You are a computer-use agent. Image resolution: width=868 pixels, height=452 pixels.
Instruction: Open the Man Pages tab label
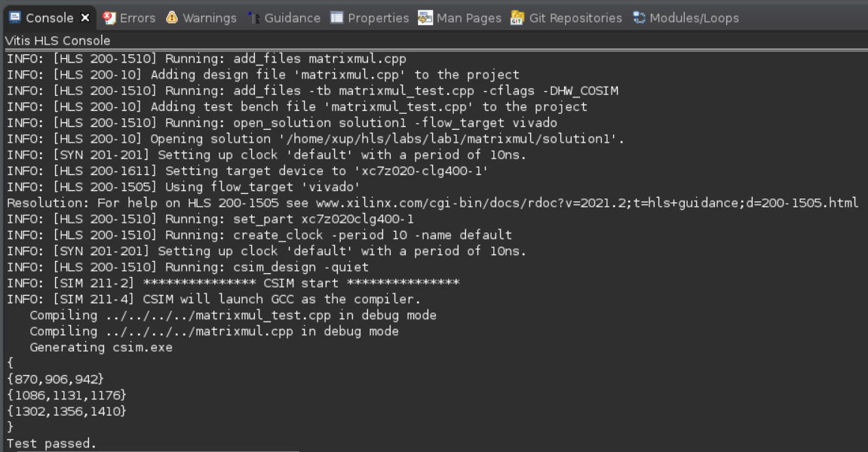click(x=468, y=17)
